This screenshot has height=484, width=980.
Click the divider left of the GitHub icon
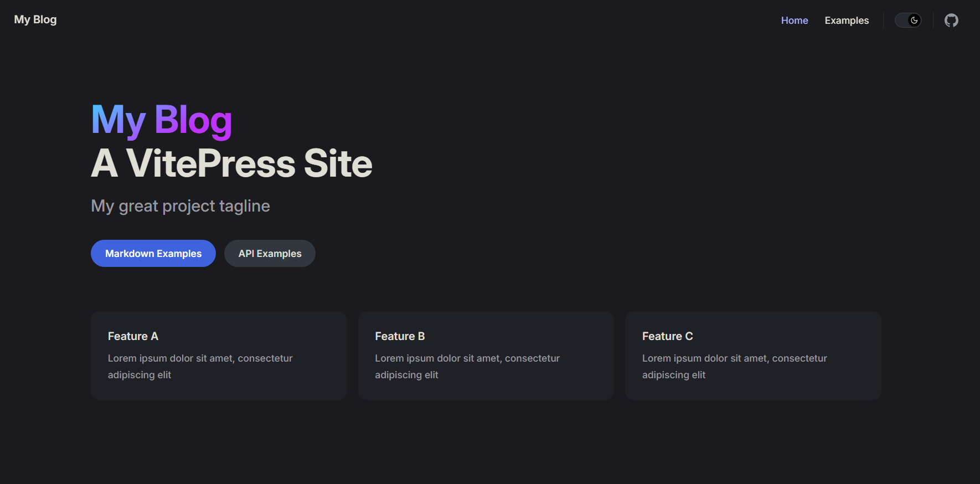tap(933, 20)
